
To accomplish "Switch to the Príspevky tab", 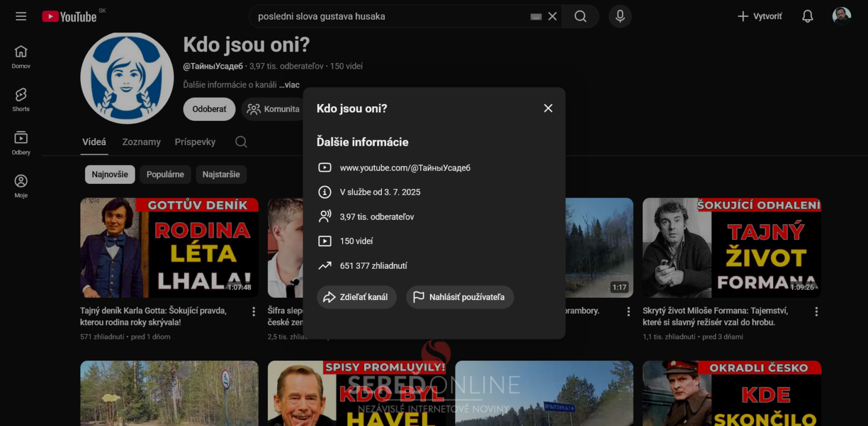I will coord(195,142).
